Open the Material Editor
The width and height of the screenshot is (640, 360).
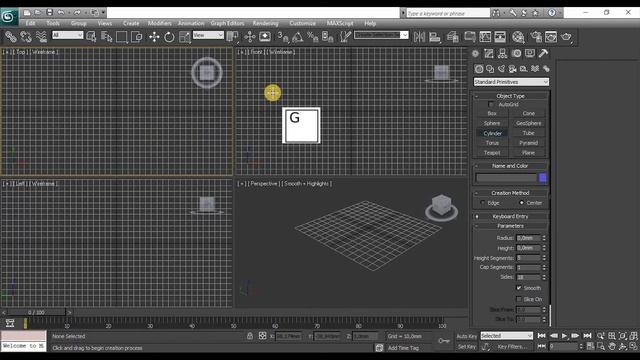click(x=518, y=37)
